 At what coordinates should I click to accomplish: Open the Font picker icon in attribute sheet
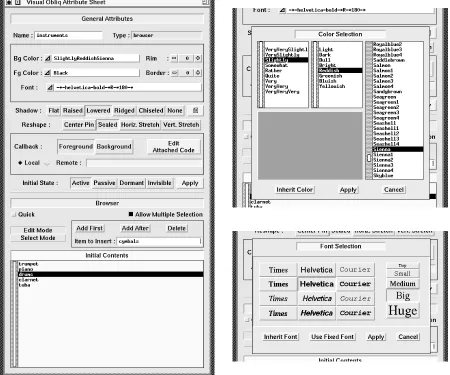point(50,87)
